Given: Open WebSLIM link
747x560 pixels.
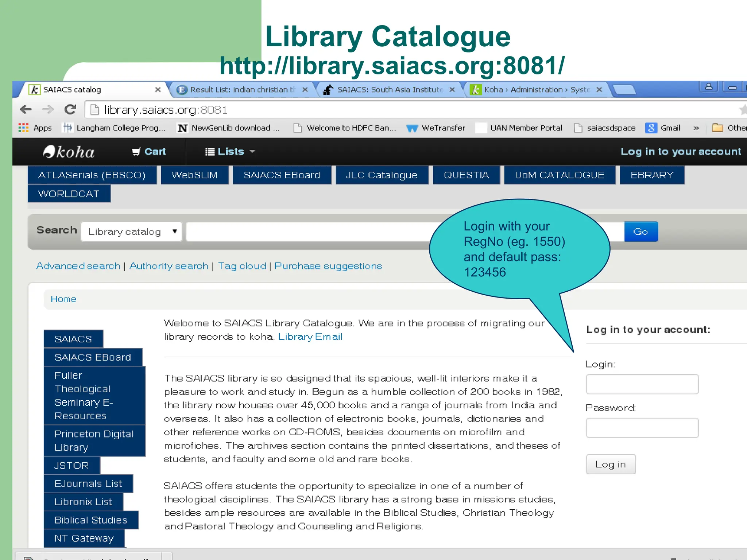Looking at the screenshot, I should (x=194, y=175).
